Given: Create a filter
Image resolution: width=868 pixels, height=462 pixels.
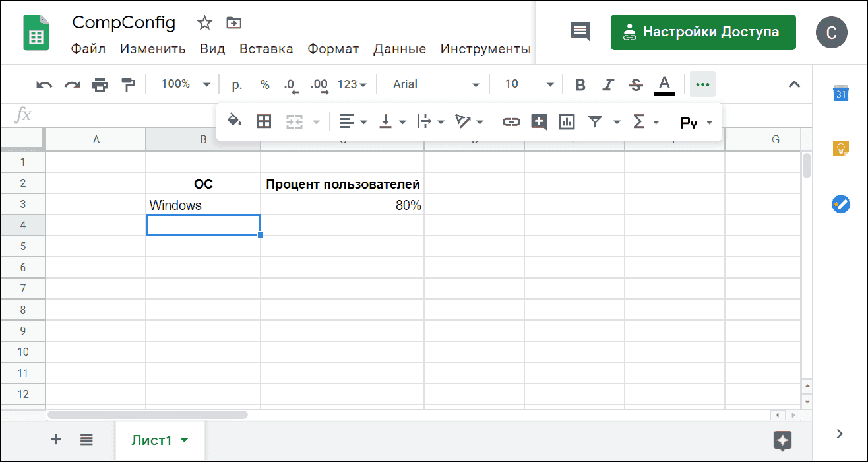Looking at the screenshot, I should coord(595,121).
